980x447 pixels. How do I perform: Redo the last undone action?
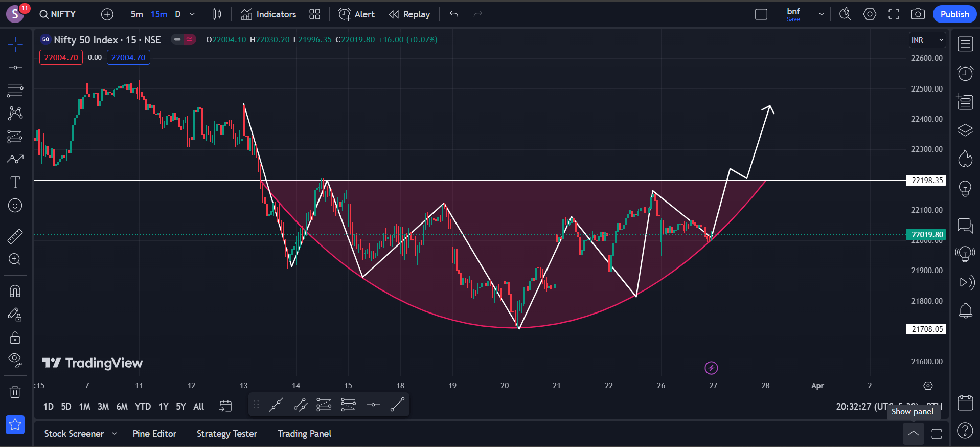478,14
